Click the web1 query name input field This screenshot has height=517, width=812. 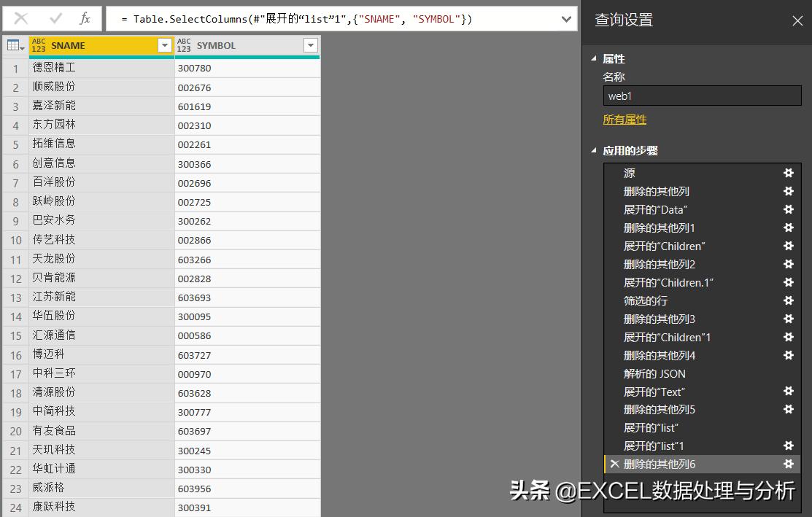702,96
